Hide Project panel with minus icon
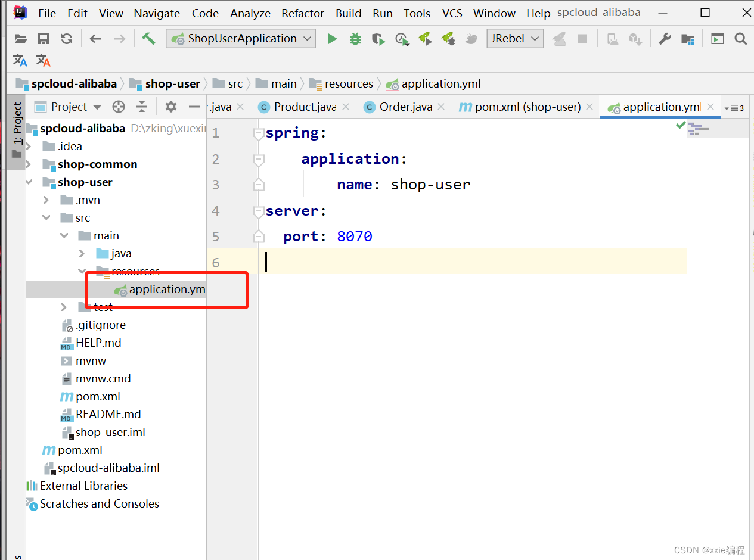Screen dimensions: 754x560 [x=194, y=107]
